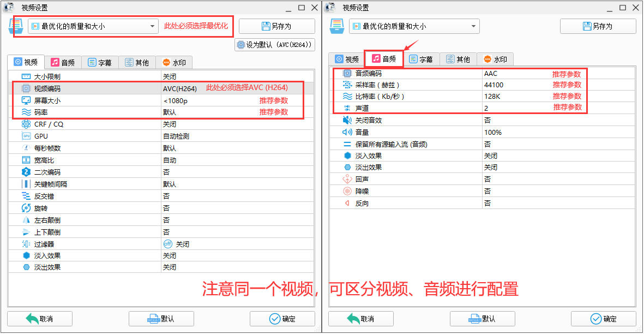Viewport: 644px width, 334px height.
Task: Open the 视频编码 AVC(H264) value list
Action: (x=180, y=88)
